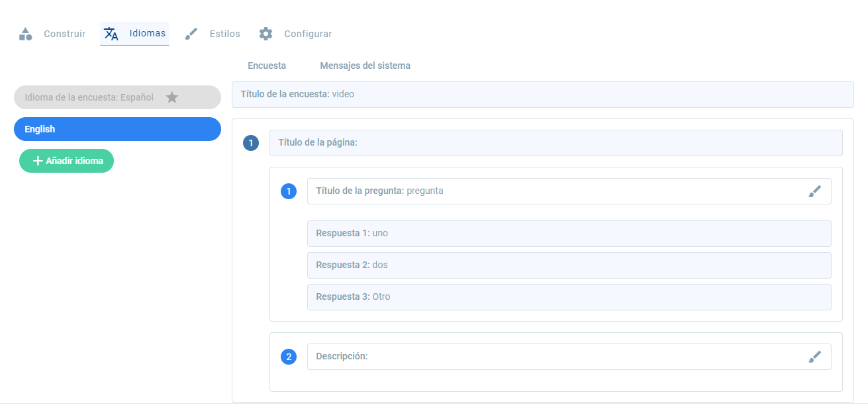Switch to the Idiomas tab
This screenshot has height=409, width=868.
pyautogui.click(x=134, y=34)
